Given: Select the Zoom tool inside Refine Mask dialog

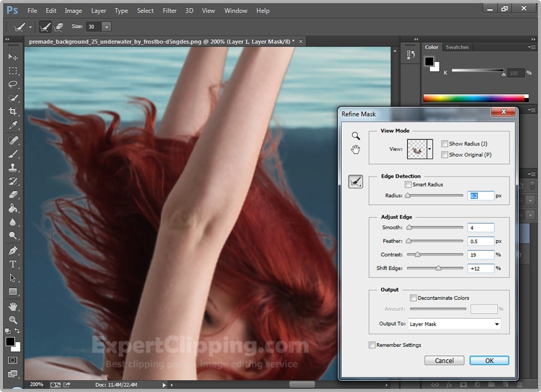Looking at the screenshot, I should pos(356,136).
